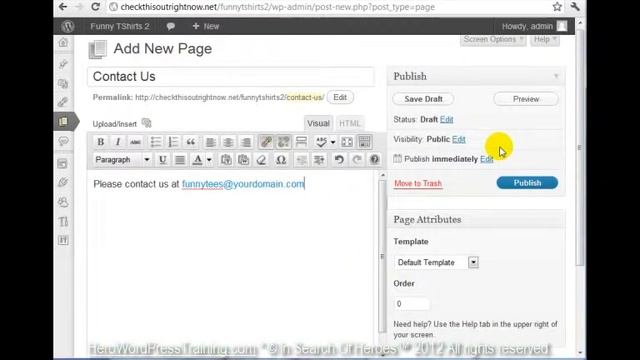Apply strikethrough formatting

(135, 142)
